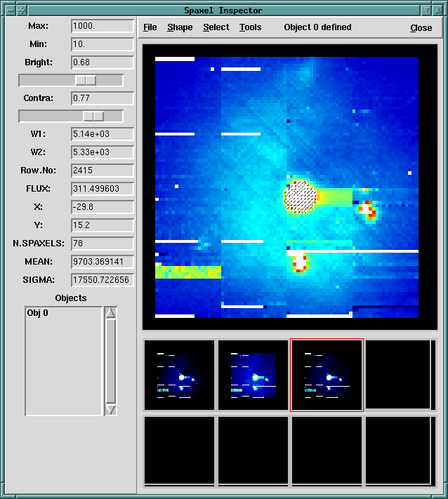Click the 'Object 0 defined' status text
448x499 pixels.
tap(318, 27)
